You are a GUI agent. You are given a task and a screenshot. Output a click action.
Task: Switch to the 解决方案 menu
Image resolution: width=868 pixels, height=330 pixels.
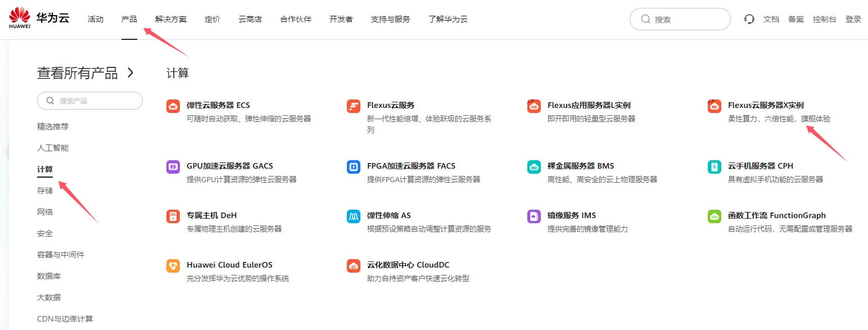tap(170, 18)
